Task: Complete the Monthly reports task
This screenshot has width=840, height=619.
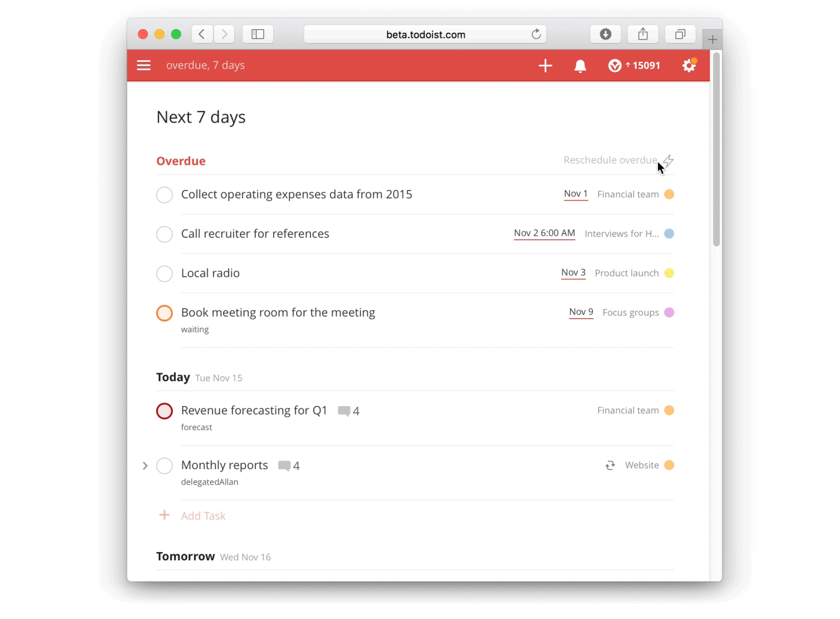Action: pos(164,465)
